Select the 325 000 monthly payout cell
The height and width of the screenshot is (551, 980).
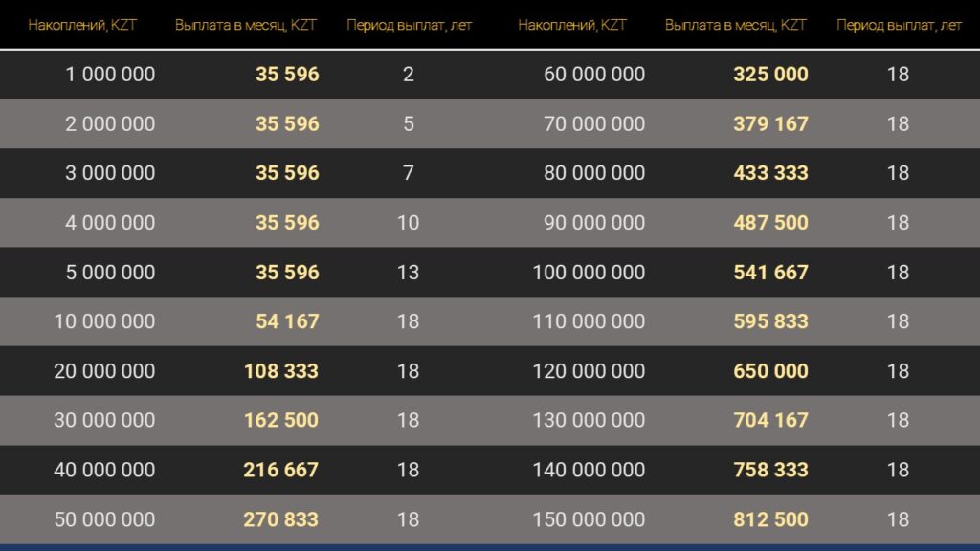(770, 75)
